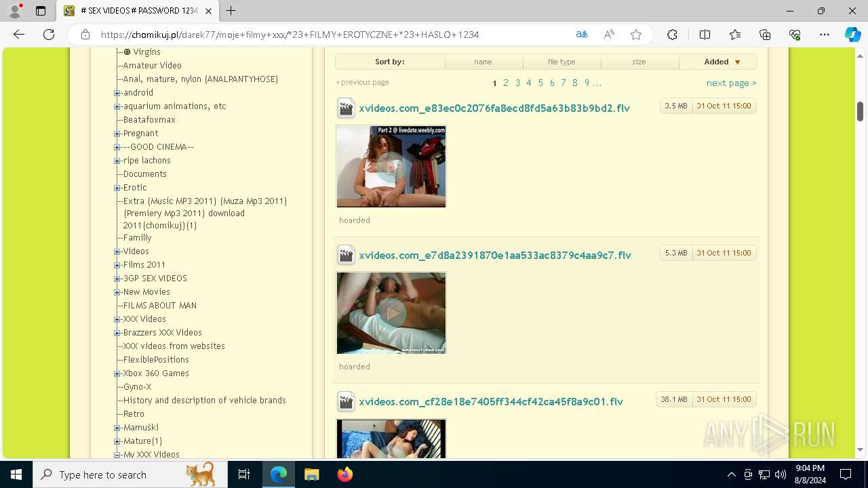The height and width of the screenshot is (488, 868).
Task: Refresh the current page
Action: click(49, 35)
